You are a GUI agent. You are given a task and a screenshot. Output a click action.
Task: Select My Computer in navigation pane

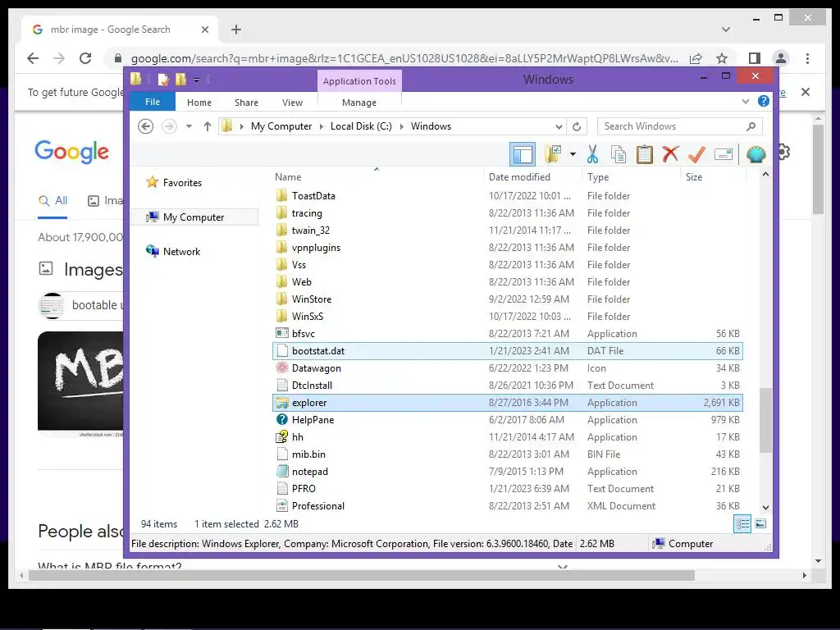tap(194, 217)
